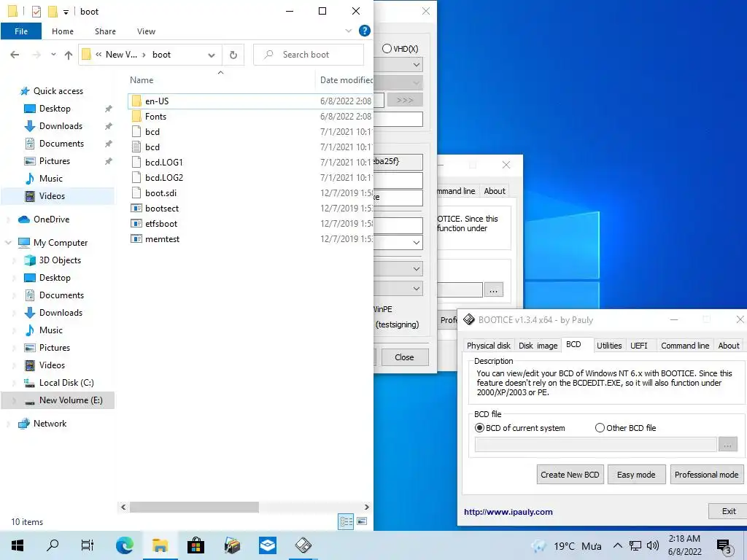
Task: Open Microsoft Store from taskbar
Action: [x=196, y=545]
